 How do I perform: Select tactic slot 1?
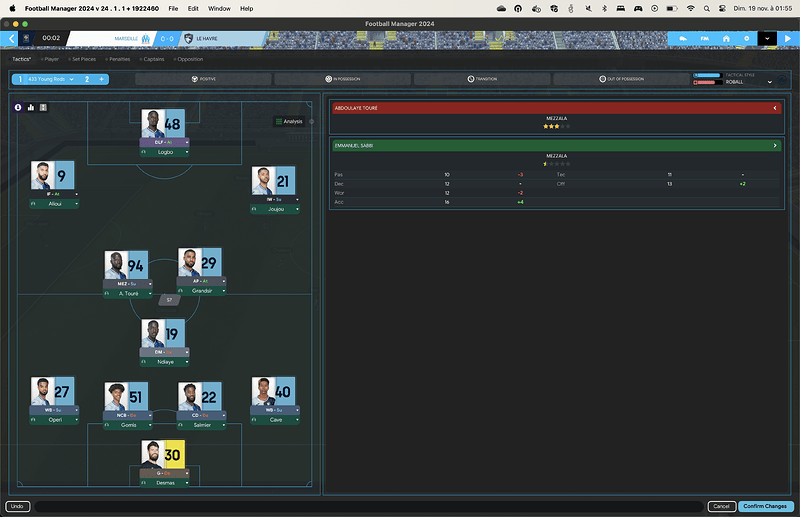pyautogui.click(x=20, y=79)
